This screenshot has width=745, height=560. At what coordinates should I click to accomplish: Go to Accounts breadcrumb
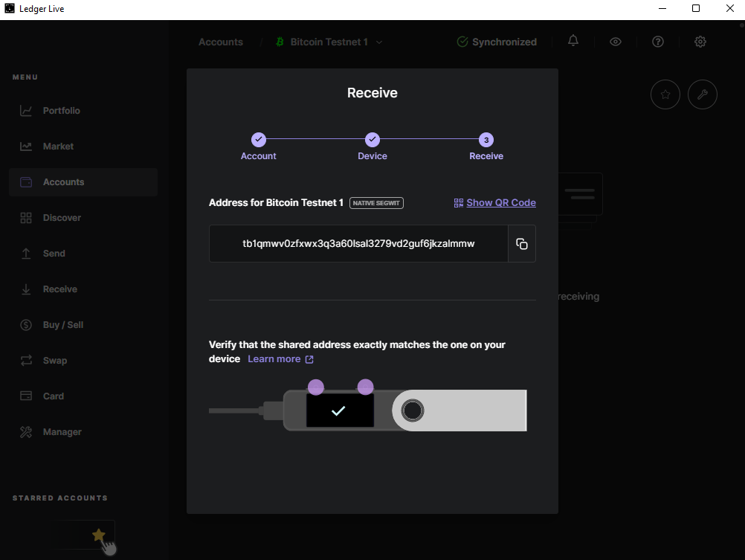click(x=220, y=42)
